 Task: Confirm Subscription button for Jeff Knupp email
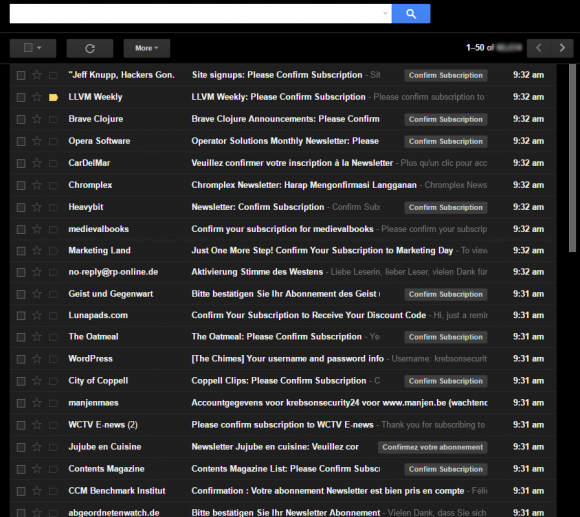point(446,75)
